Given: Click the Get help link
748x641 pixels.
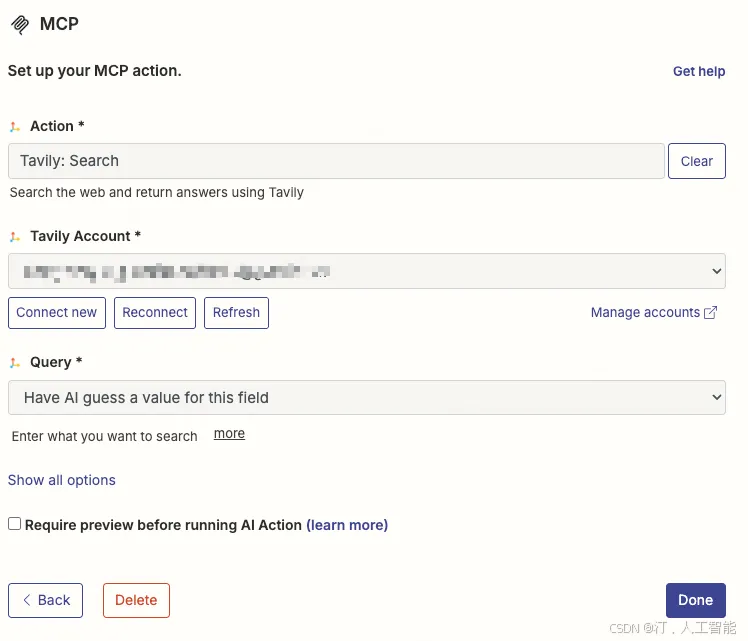Looking at the screenshot, I should [699, 72].
